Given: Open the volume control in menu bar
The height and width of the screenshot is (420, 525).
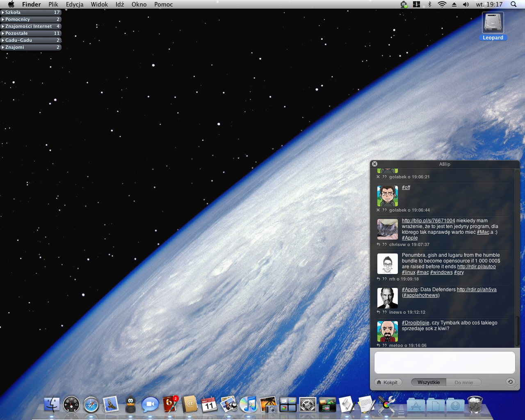Looking at the screenshot, I should click(x=466, y=5).
